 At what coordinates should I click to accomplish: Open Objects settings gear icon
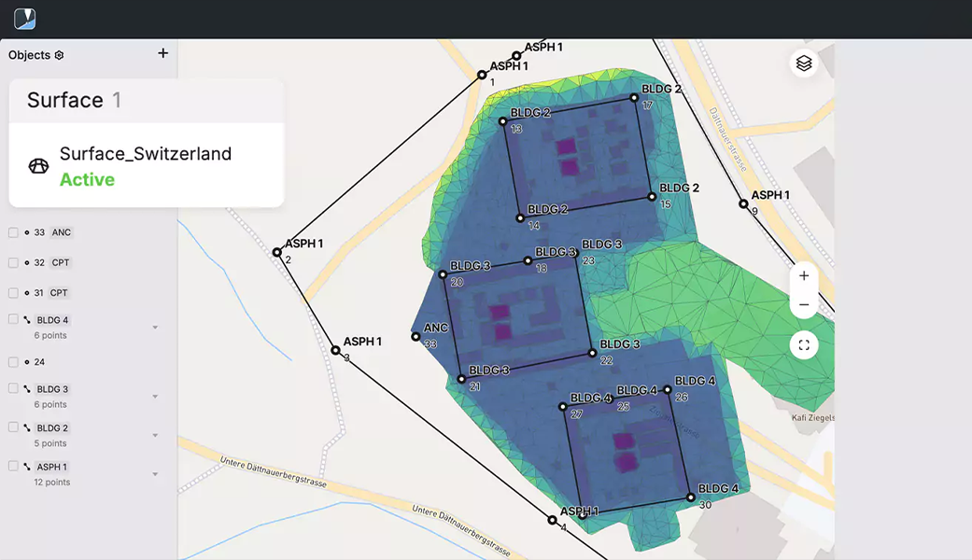click(60, 55)
